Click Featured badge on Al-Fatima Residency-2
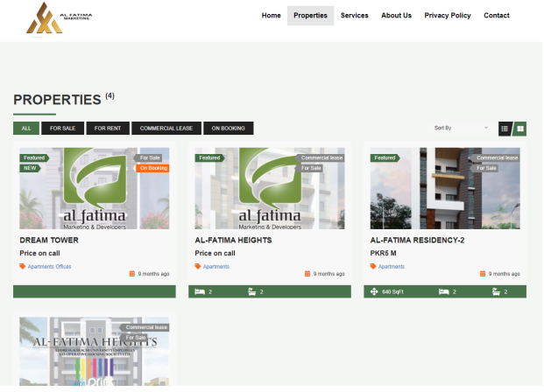 tap(385, 158)
